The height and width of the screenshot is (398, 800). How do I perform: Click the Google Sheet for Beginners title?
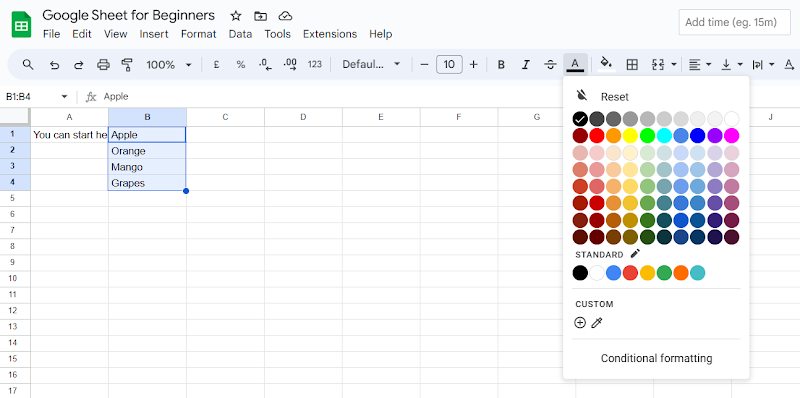[x=129, y=15]
